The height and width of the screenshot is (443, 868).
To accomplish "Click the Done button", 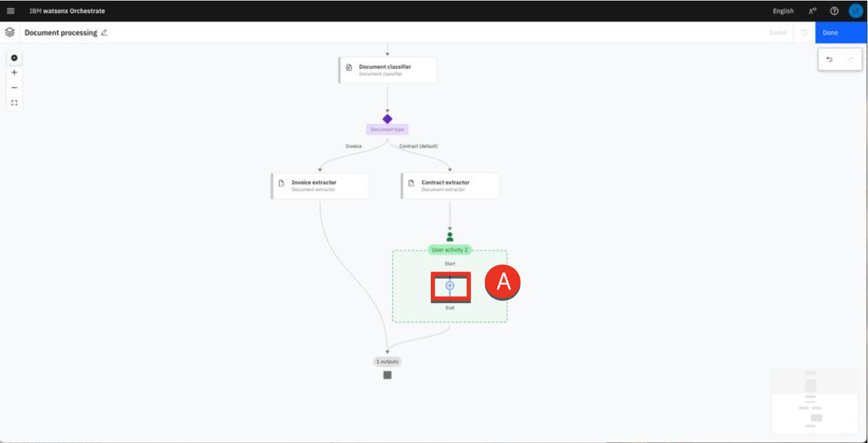I will pos(841,33).
